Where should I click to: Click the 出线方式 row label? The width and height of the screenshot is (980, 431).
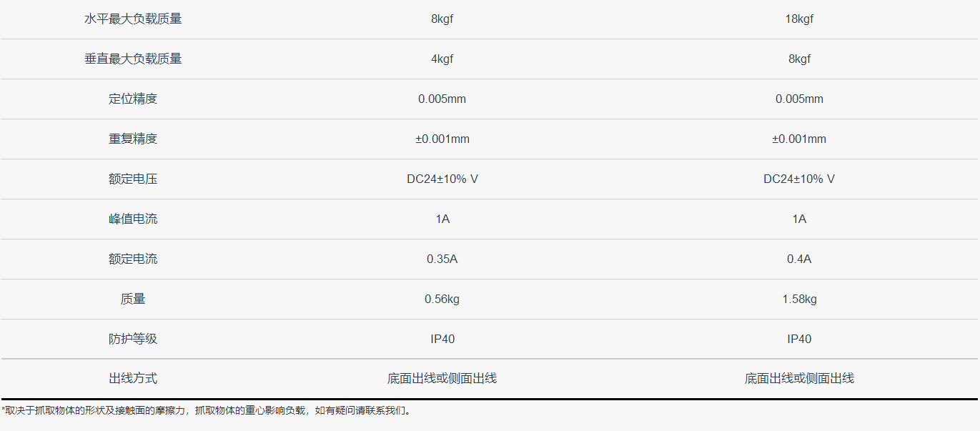click(133, 379)
